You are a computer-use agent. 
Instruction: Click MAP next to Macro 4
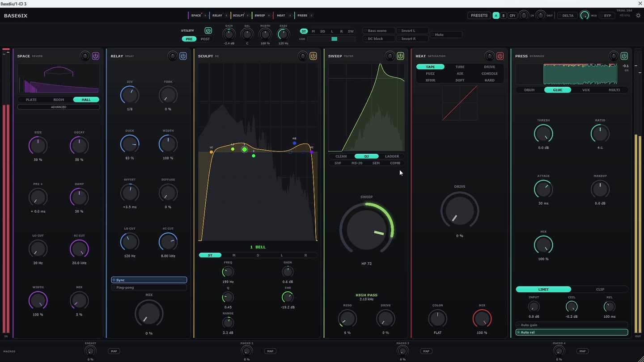coord(582,351)
